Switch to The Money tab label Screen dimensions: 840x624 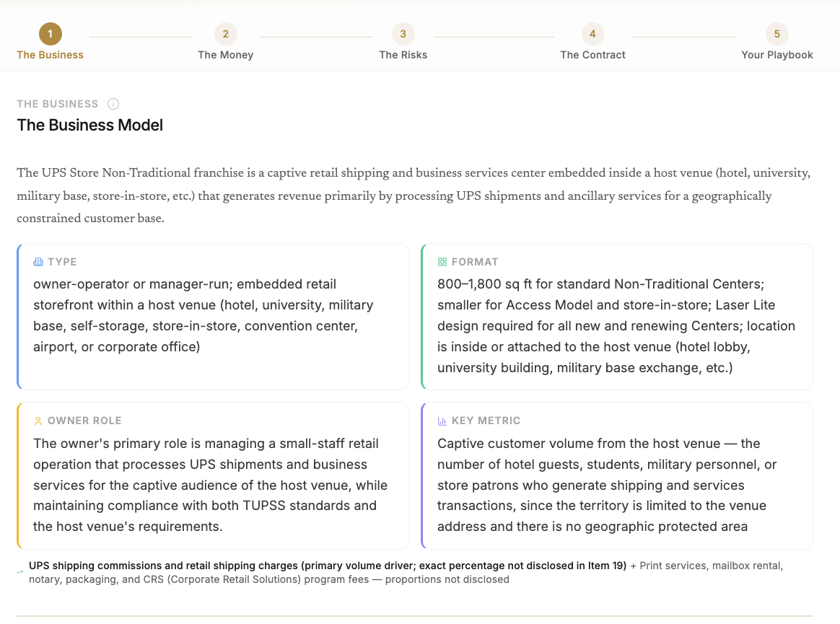coord(226,55)
